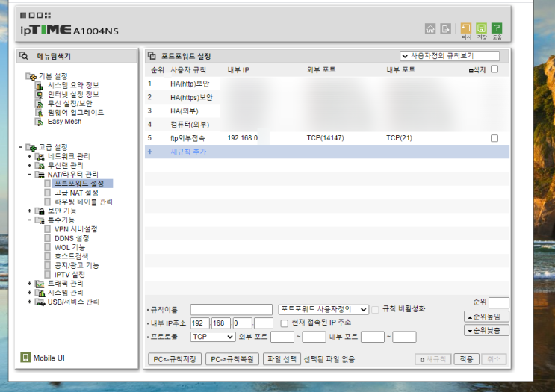Collapse the 특수기능 tree node
The image size is (555, 392).
(29, 220)
